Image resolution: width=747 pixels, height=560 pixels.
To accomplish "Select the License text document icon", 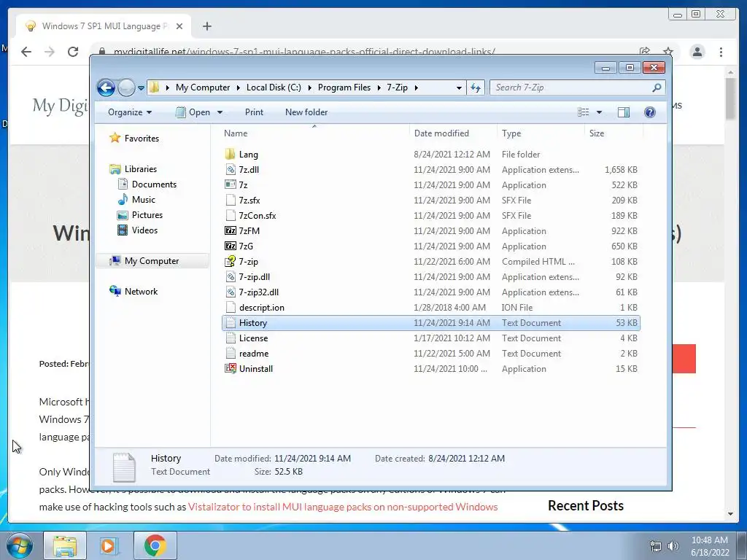I will pyautogui.click(x=230, y=338).
